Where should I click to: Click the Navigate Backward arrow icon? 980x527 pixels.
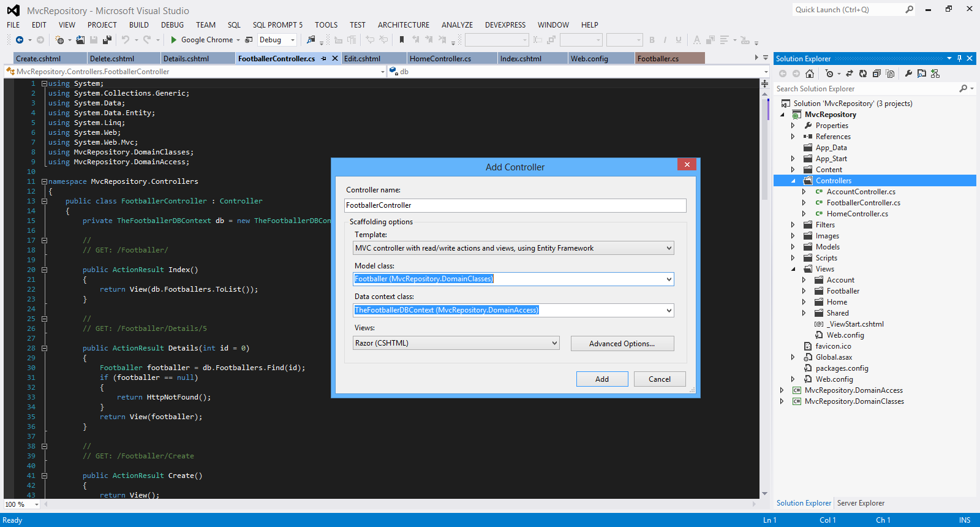20,40
